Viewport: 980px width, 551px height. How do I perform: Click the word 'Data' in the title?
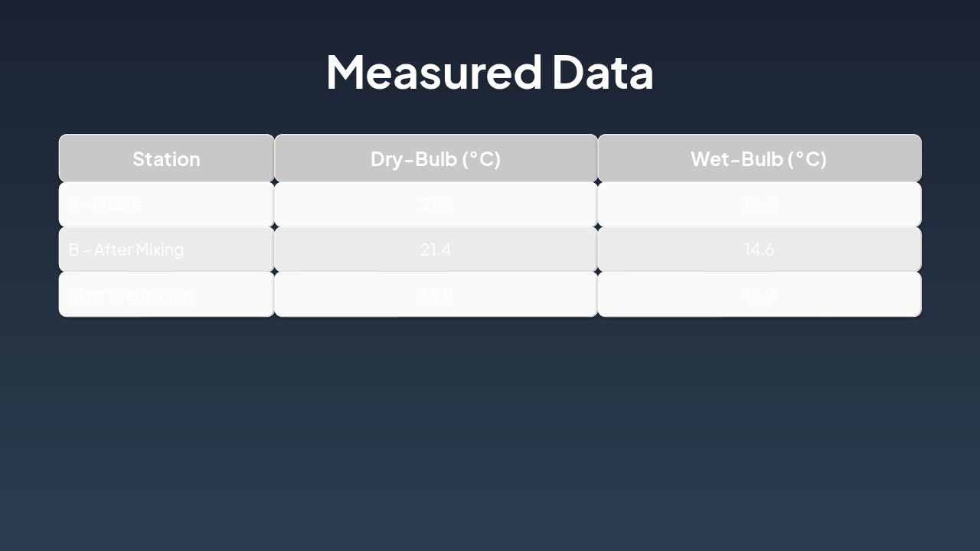602,72
